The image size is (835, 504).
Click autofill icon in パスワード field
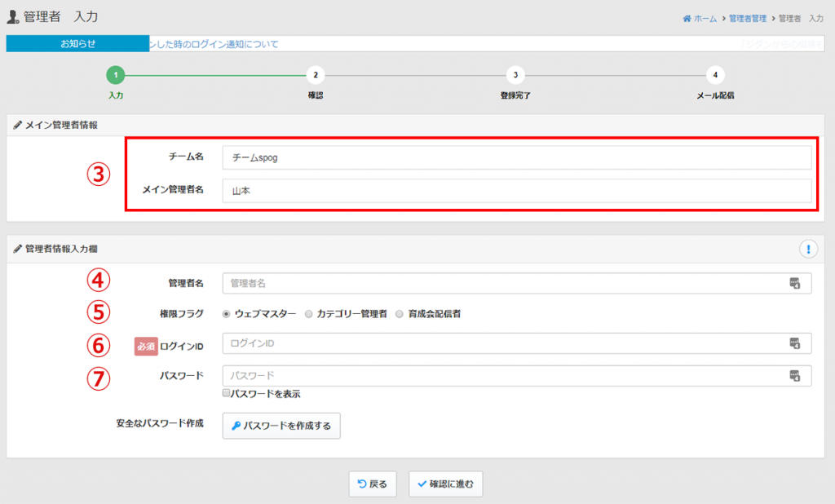point(794,375)
